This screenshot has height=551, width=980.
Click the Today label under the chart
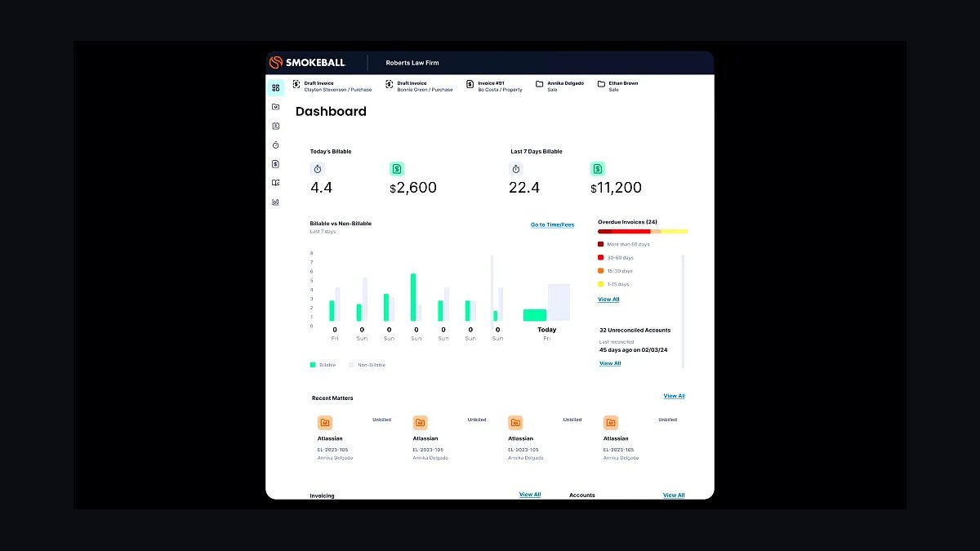tap(547, 330)
